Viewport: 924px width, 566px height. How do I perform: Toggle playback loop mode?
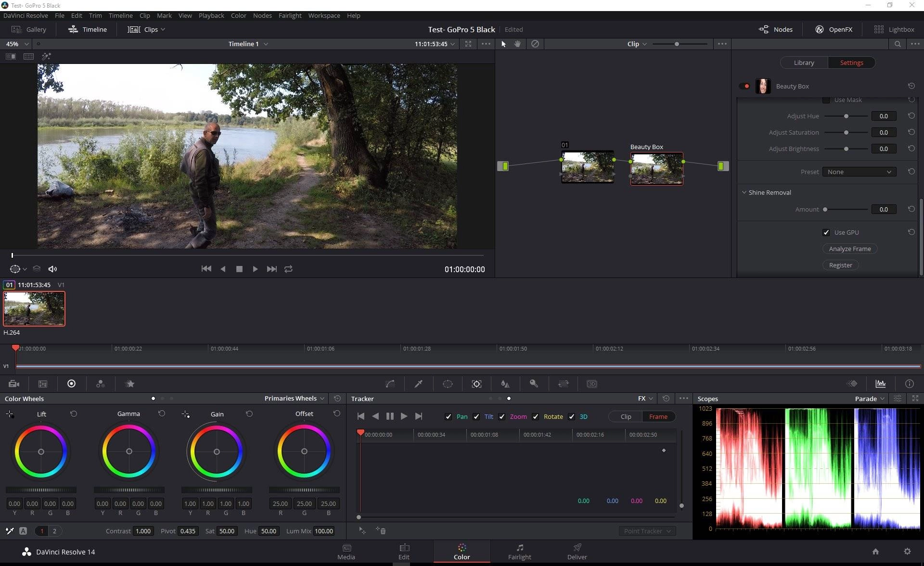288,269
